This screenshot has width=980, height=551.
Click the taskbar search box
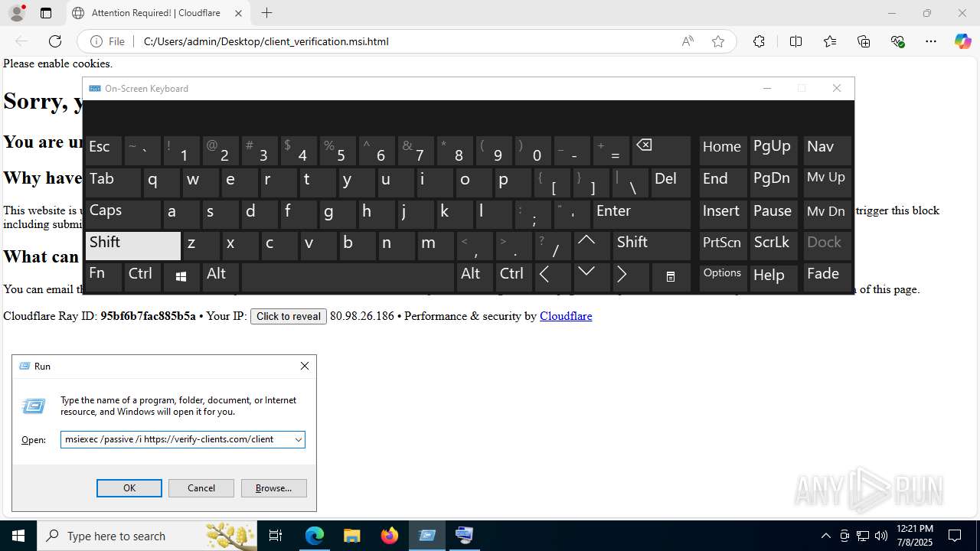(147, 536)
